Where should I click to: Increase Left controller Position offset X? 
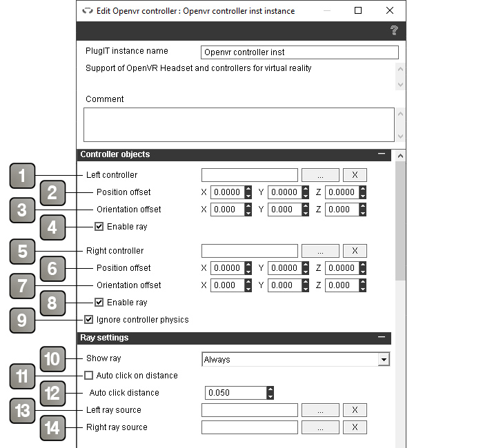[248, 189]
